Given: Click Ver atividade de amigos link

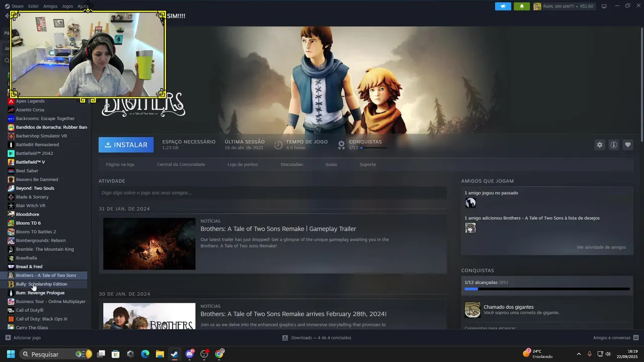Looking at the screenshot, I should [x=601, y=247].
